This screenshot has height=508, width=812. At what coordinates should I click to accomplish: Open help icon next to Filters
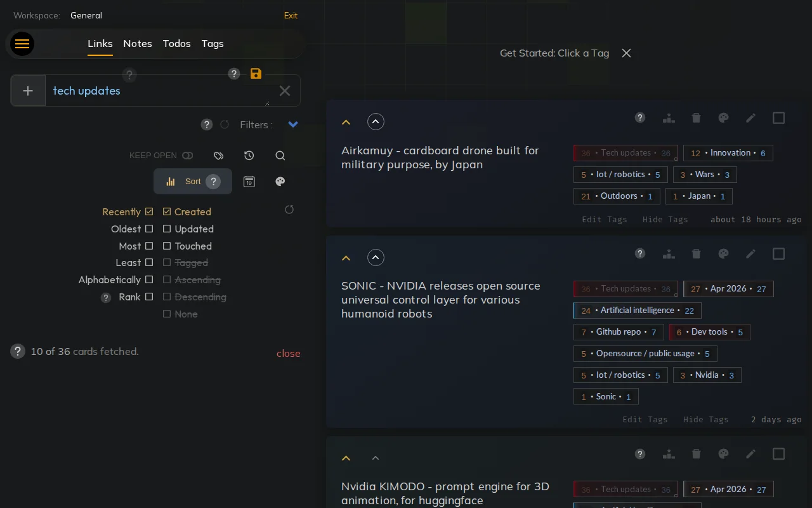tap(207, 124)
